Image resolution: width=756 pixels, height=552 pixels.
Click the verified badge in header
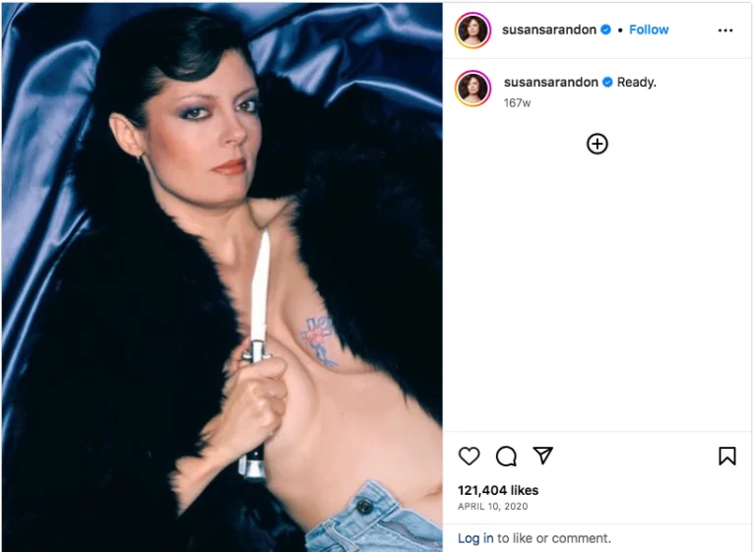tap(605, 30)
